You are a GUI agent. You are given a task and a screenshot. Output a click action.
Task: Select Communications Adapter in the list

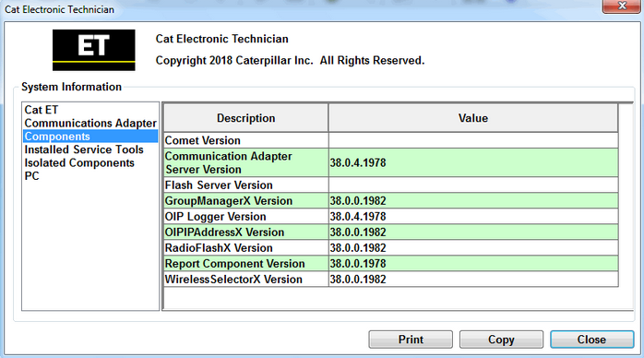pyautogui.click(x=90, y=123)
